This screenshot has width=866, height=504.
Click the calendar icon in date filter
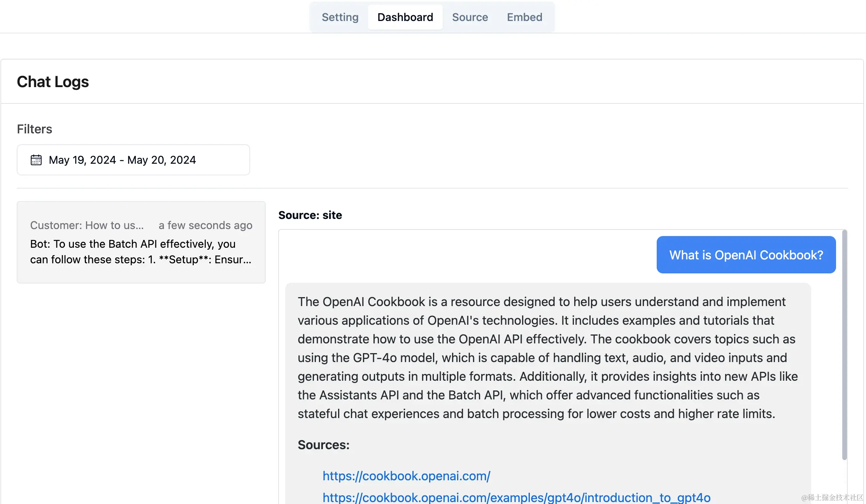tap(36, 160)
